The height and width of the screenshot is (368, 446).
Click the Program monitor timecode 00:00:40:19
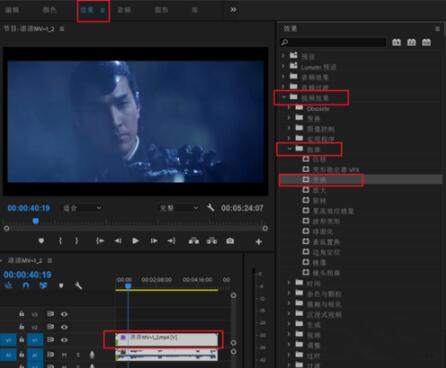(x=29, y=208)
